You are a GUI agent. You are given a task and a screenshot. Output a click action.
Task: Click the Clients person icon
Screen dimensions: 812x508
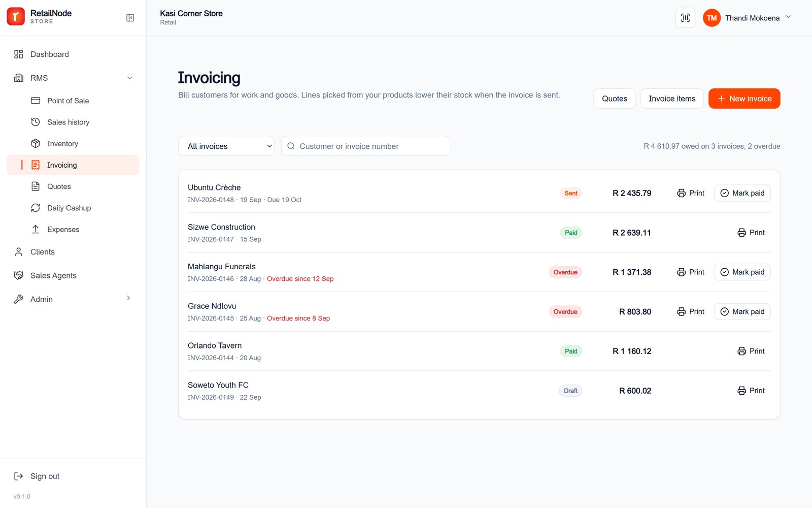coord(19,252)
